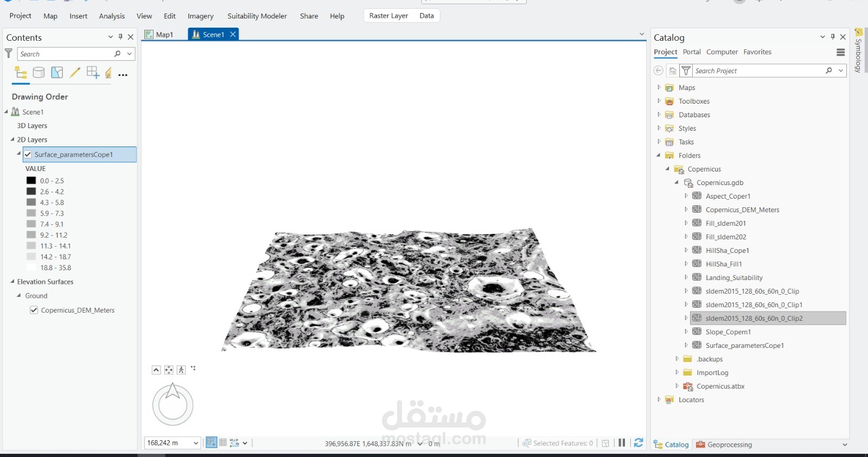The image size is (868, 457).
Task: Open the scale dropdown showing 168,242 m
Action: (x=196, y=443)
